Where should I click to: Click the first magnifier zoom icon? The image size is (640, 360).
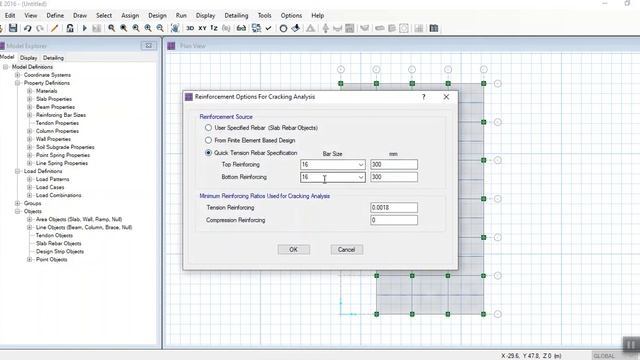(111, 28)
